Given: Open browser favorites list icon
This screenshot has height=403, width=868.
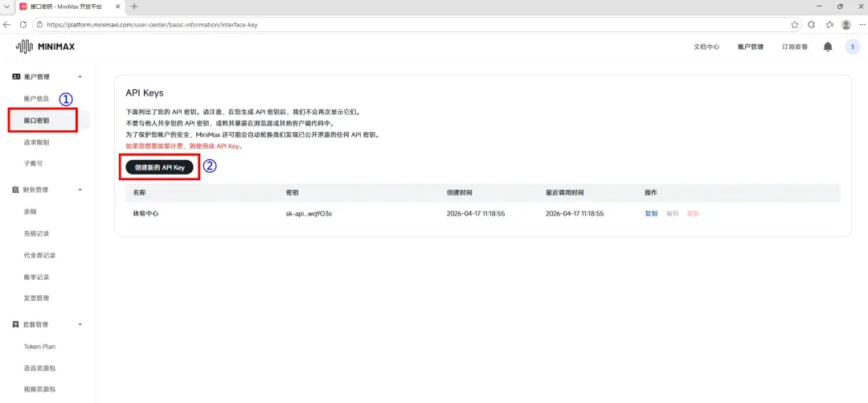Looking at the screenshot, I should (829, 25).
